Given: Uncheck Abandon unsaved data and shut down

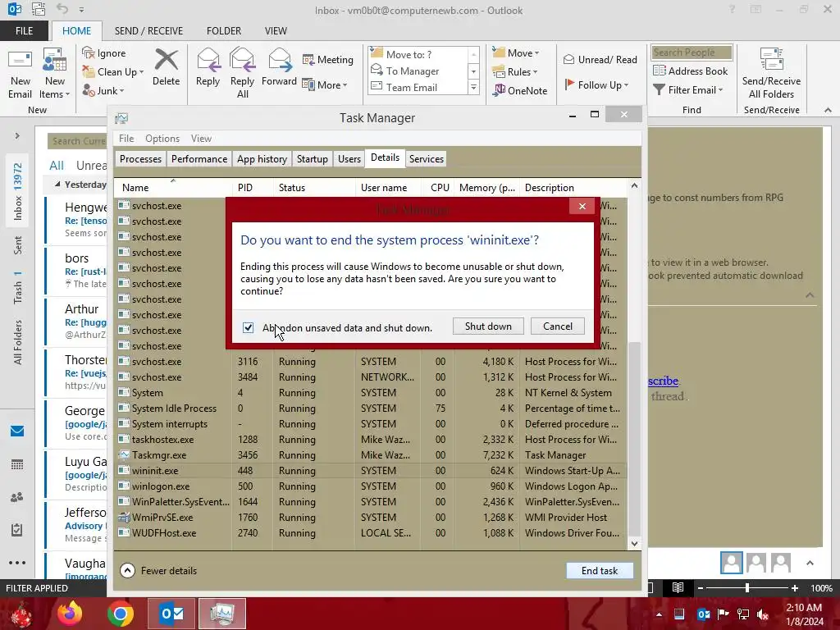Looking at the screenshot, I should (x=248, y=327).
